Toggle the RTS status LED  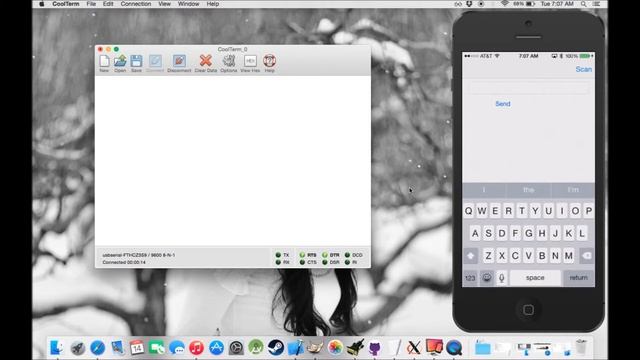302,255
